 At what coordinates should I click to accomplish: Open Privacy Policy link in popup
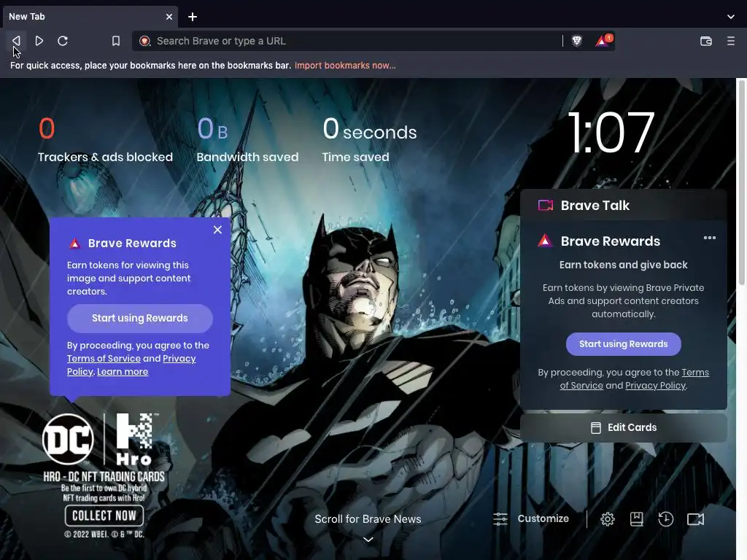pyautogui.click(x=131, y=365)
